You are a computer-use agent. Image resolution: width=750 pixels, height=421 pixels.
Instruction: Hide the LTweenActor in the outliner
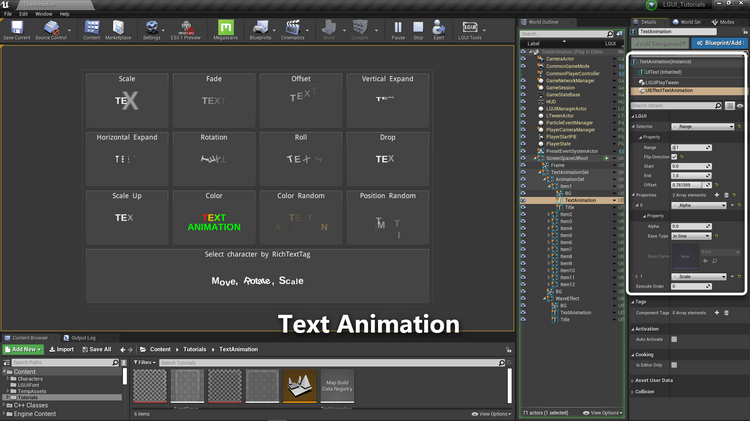pos(523,115)
